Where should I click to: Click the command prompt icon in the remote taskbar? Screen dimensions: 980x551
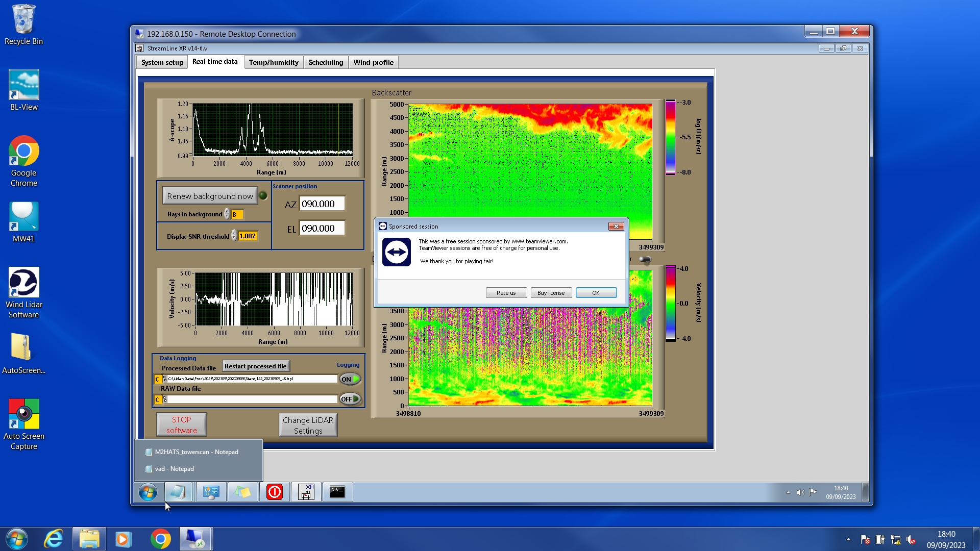(x=337, y=492)
